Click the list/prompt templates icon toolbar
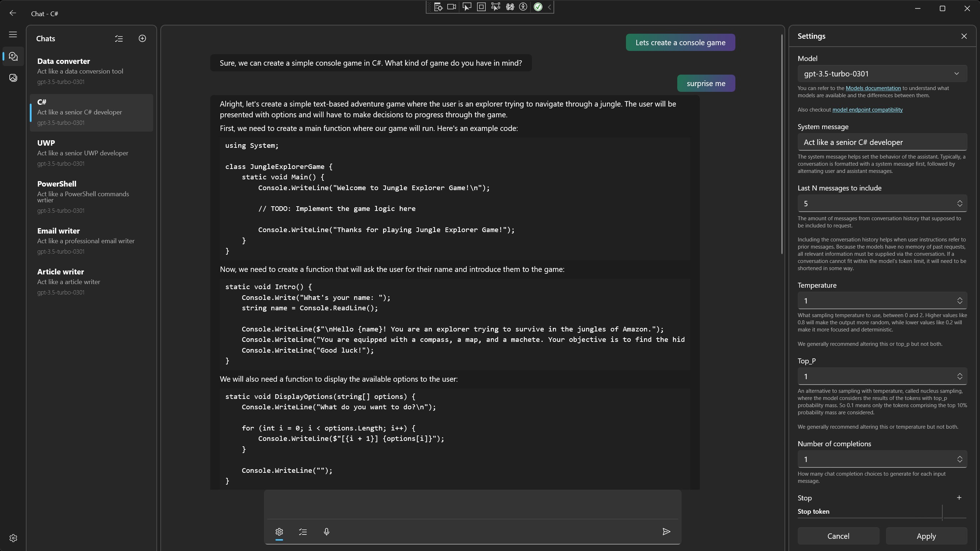Screen dimensions: 980x551 click(303, 532)
